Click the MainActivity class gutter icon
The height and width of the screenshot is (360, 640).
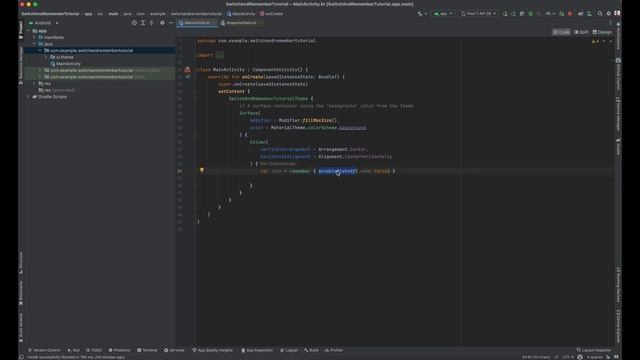tap(187, 70)
